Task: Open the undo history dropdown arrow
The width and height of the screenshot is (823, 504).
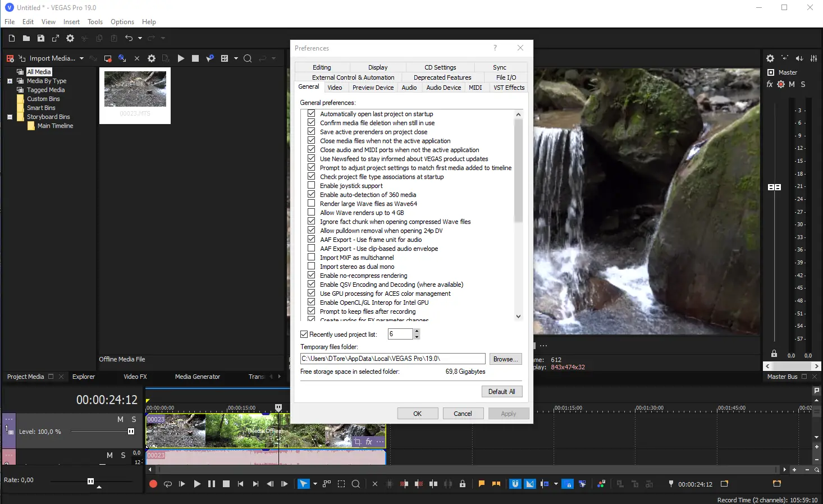Action: tap(140, 38)
